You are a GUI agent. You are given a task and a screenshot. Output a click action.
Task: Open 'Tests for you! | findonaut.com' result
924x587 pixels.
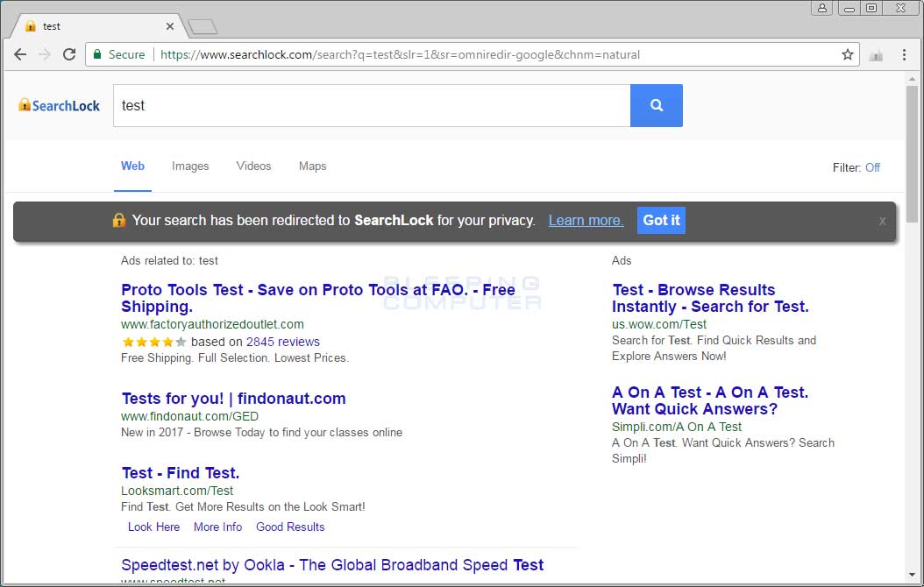click(233, 399)
